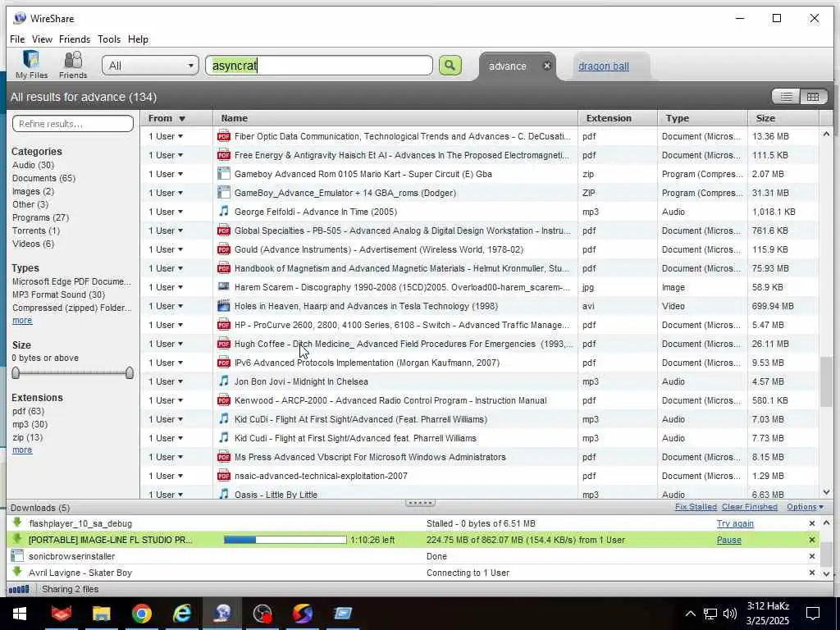Open the Friends menu
This screenshot has height=630, width=840.
tap(75, 39)
